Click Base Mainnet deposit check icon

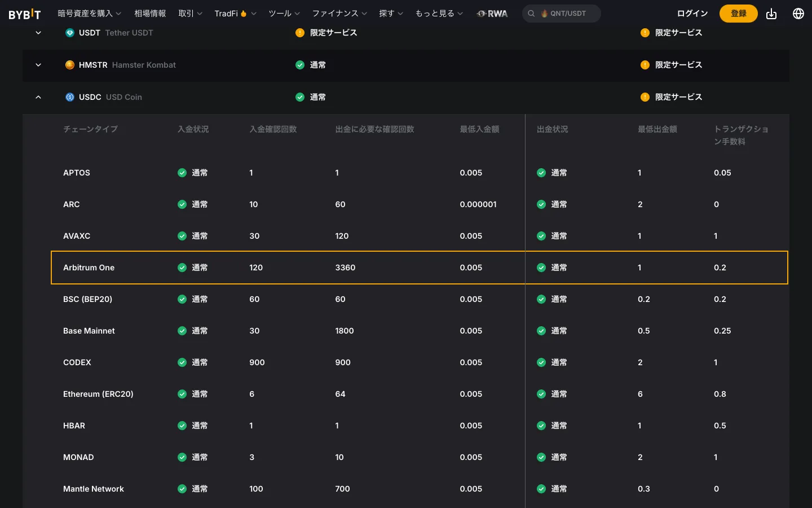[x=182, y=331]
